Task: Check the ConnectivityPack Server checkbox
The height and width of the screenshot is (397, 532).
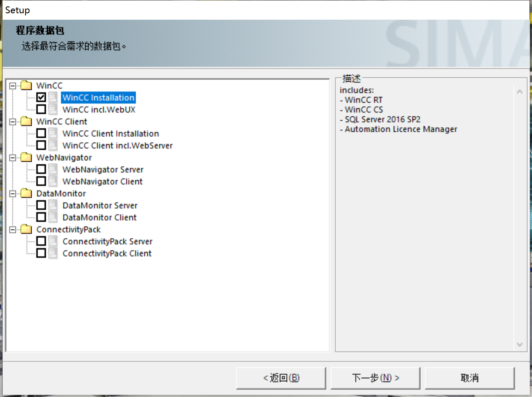Action: (41, 241)
